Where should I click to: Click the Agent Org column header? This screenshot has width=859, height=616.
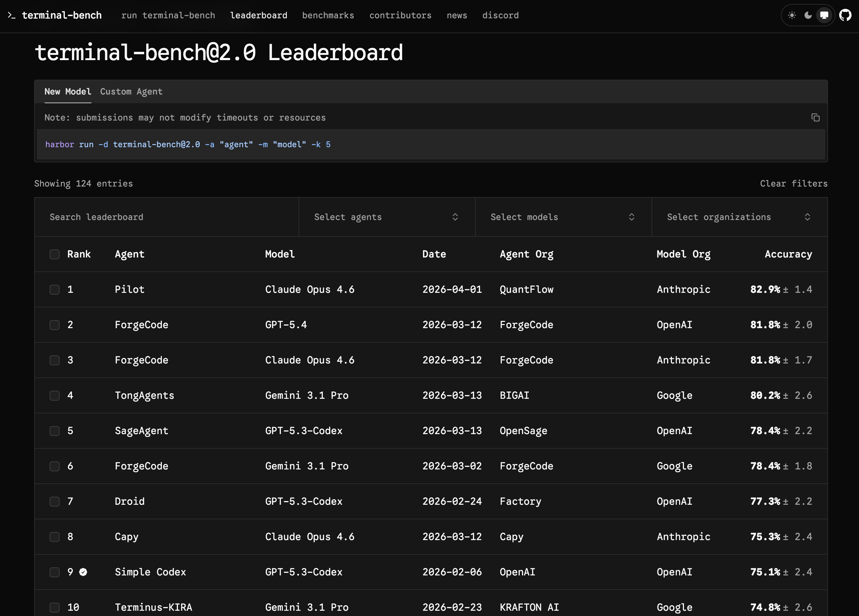pyautogui.click(x=527, y=254)
